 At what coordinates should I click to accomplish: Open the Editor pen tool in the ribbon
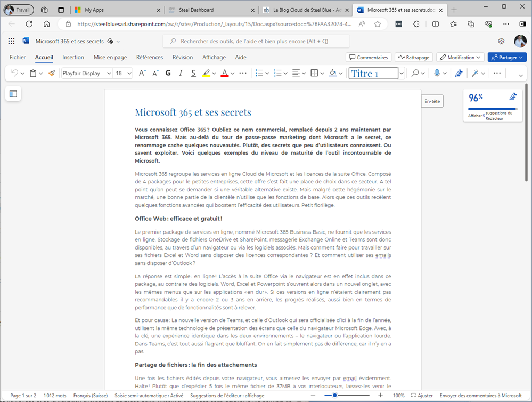(x=459, y=73)
